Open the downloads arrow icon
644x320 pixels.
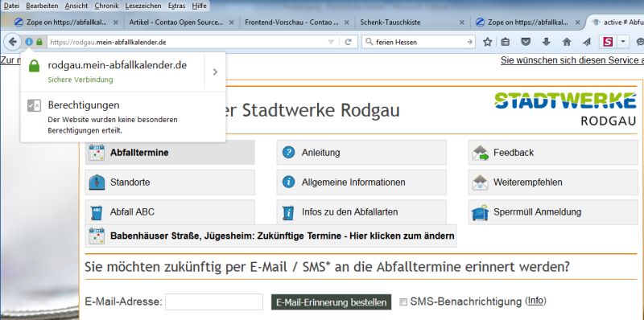tap(547, 42)
